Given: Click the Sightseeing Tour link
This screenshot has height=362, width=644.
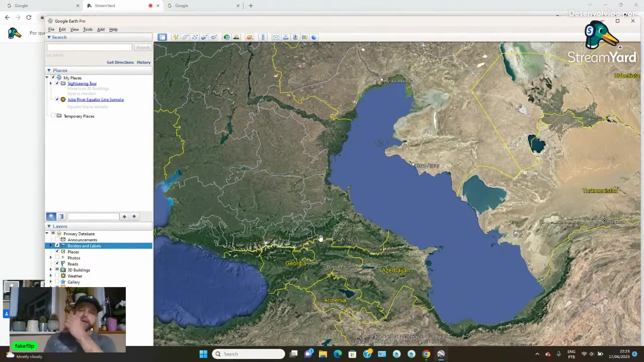Looking at the screenshot, I should pos(82,83).
